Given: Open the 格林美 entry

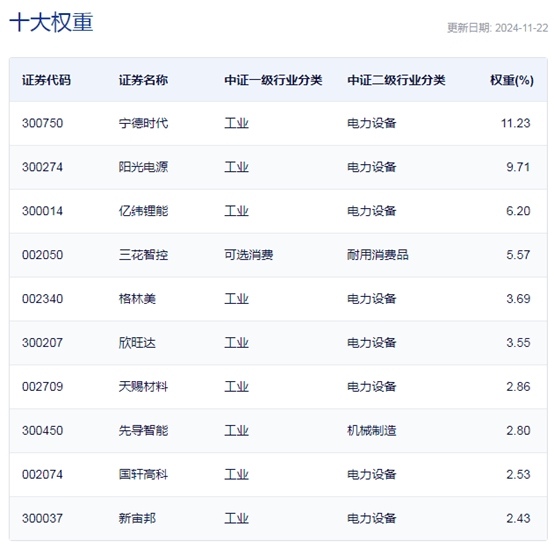Looking at the screenshot, I should pos(137,299).
